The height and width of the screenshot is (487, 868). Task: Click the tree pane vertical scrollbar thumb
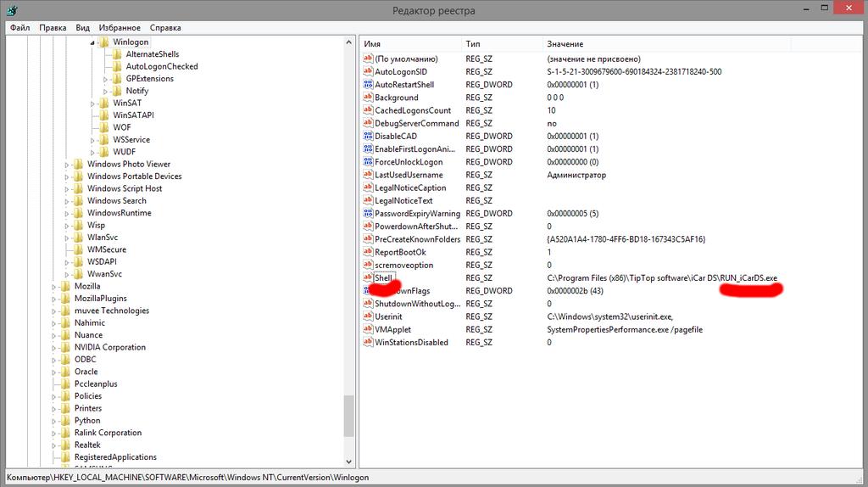coord(348,415)
